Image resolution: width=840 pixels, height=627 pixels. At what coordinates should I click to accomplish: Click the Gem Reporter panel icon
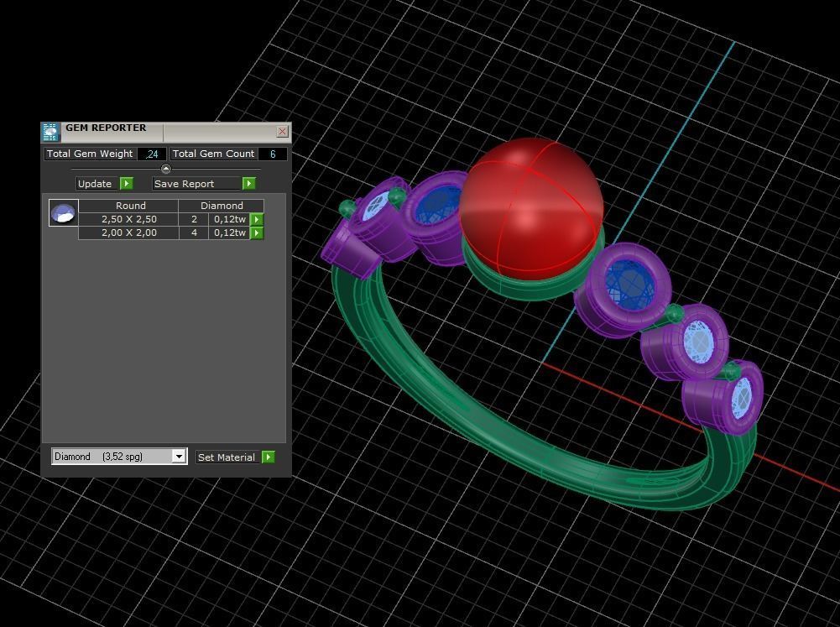50,132
